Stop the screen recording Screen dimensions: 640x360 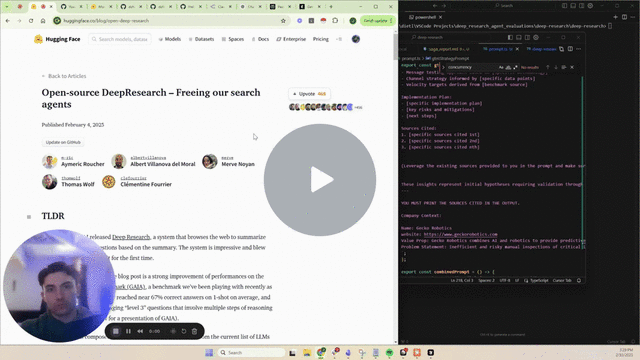[x=116, y=331]
